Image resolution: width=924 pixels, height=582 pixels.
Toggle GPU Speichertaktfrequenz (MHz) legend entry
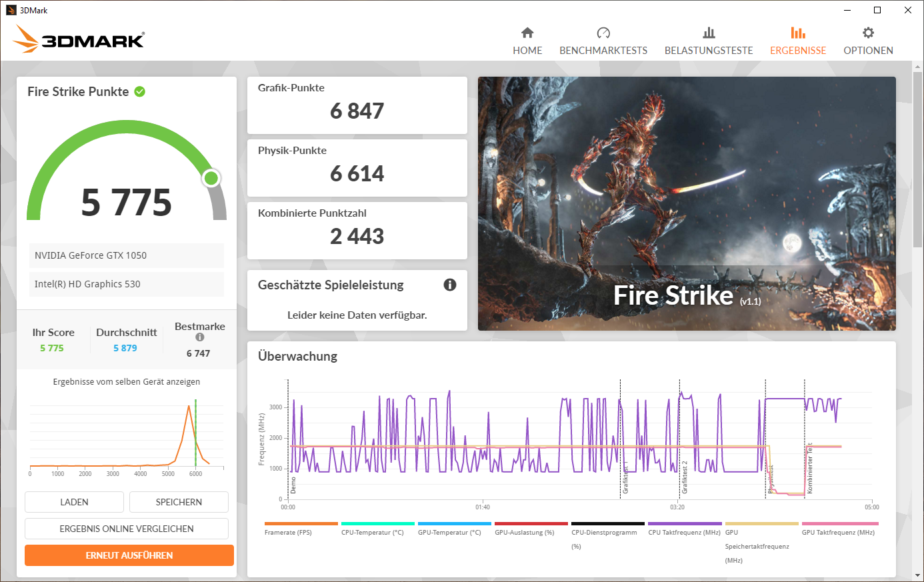(761, 543)
